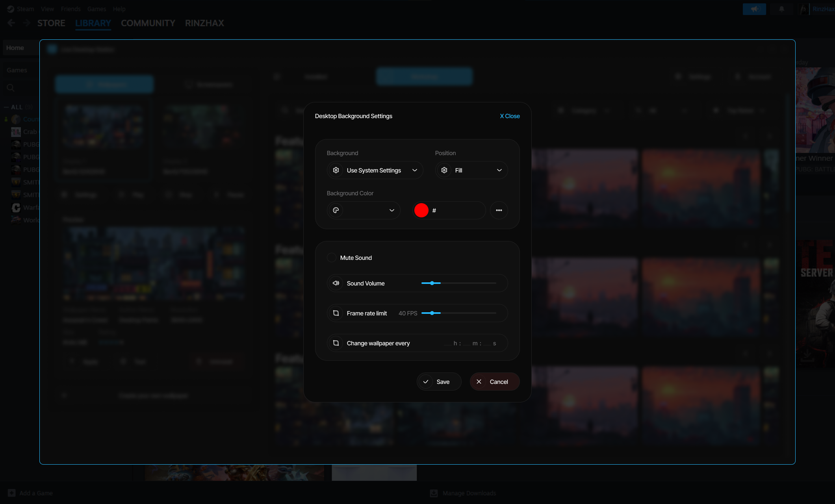This screenshot has width=835, height=504.
Task: Open the Help menu
Action: click(119, 9)
